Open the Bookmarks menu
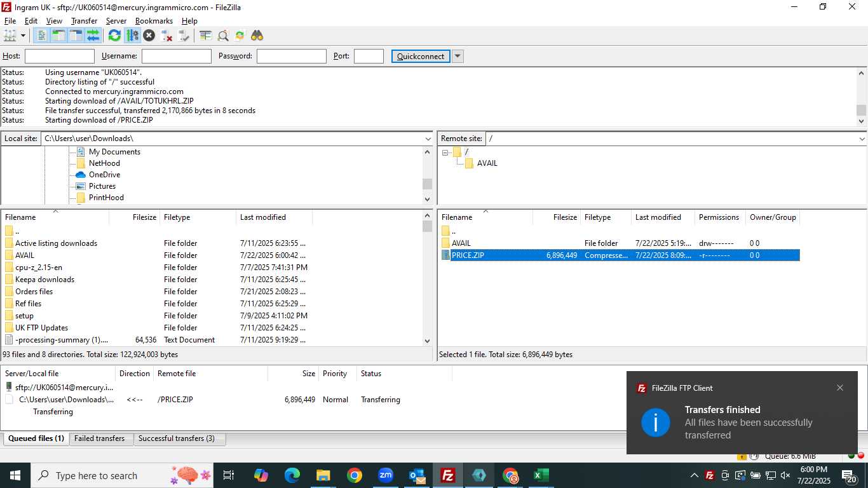This screenshot has width=868, height=488. pos(154,21)
